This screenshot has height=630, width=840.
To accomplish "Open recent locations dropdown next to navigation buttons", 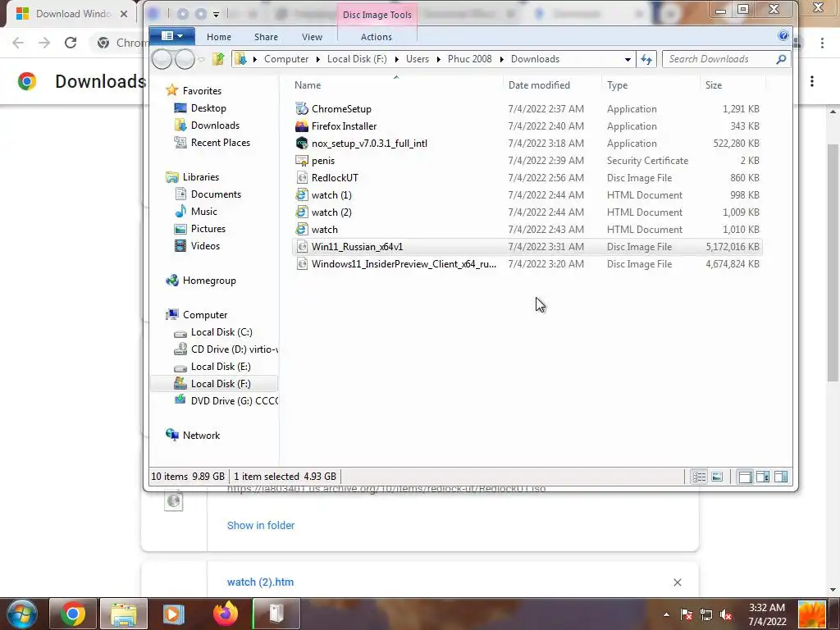I will click(x=202, y=59).
